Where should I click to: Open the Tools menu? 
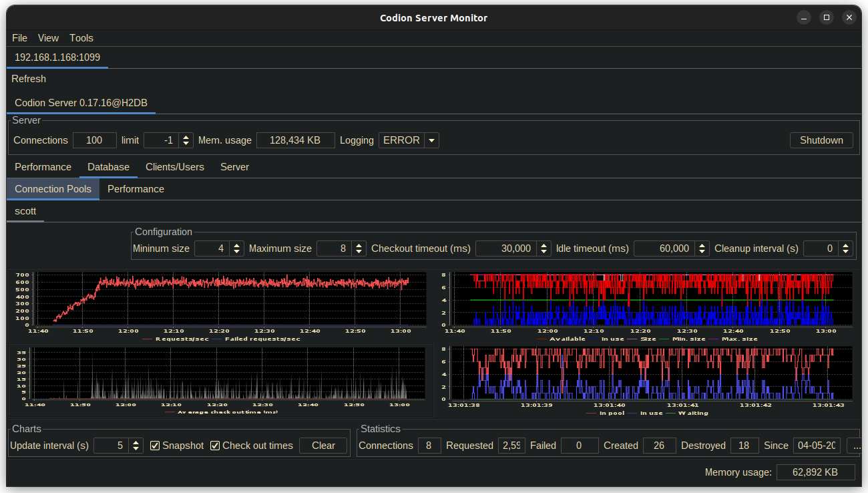pos(81,38)
